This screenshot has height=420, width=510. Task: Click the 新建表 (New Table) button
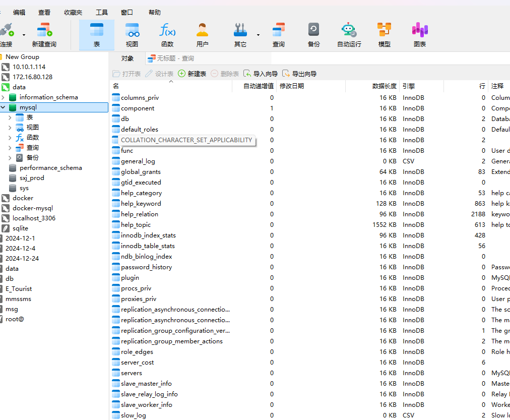192,74
